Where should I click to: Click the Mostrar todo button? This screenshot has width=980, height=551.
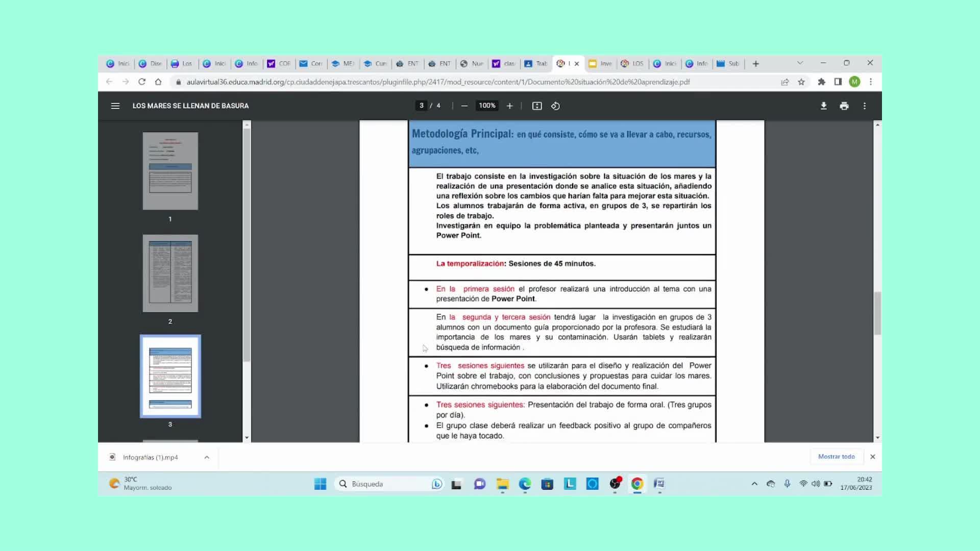836,457
